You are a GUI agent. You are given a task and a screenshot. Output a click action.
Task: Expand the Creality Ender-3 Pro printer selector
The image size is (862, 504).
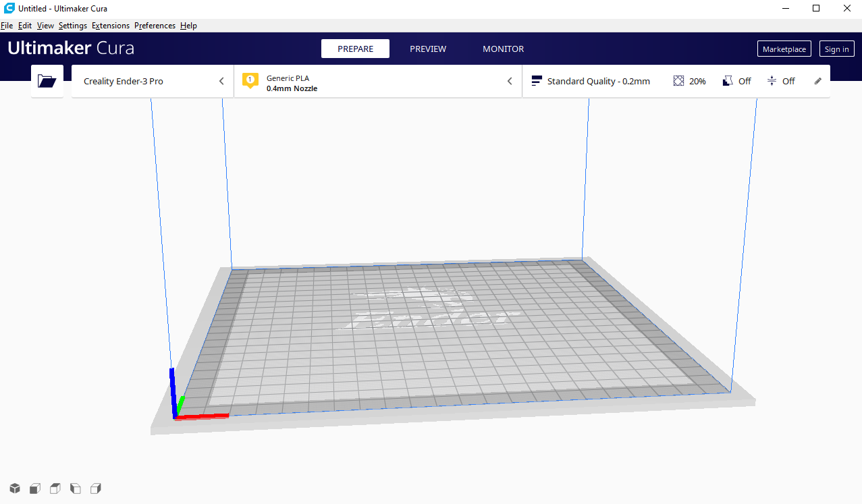tap(221, 81)
